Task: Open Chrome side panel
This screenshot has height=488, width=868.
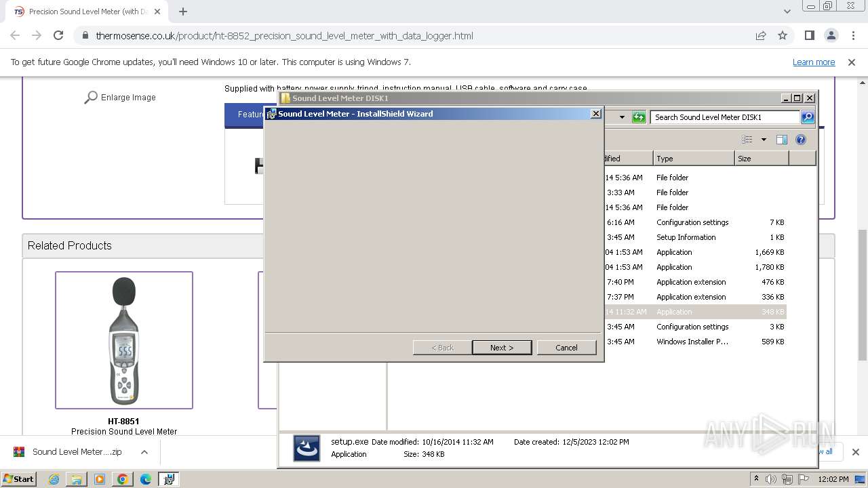Action: click(x=810, y=35)
